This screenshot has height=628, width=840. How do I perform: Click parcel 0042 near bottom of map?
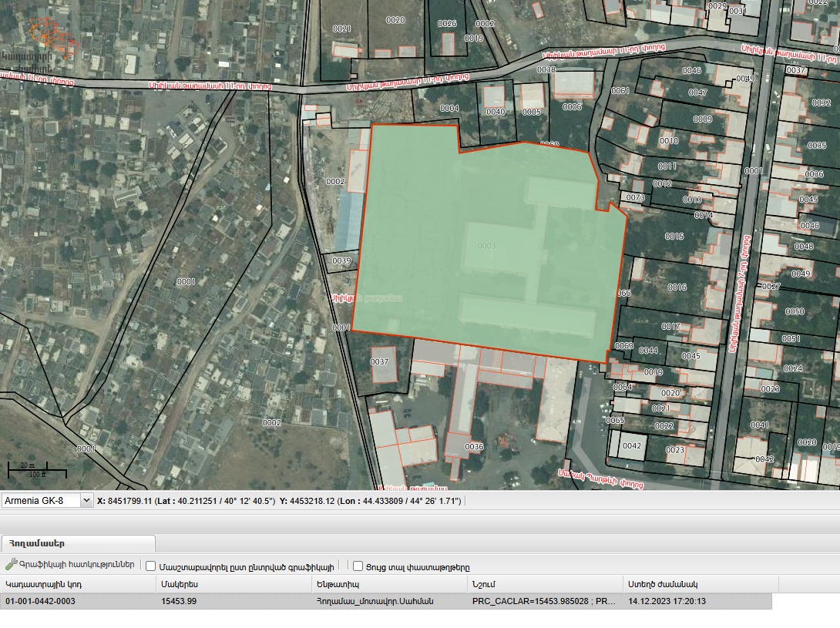pos(632,446)
